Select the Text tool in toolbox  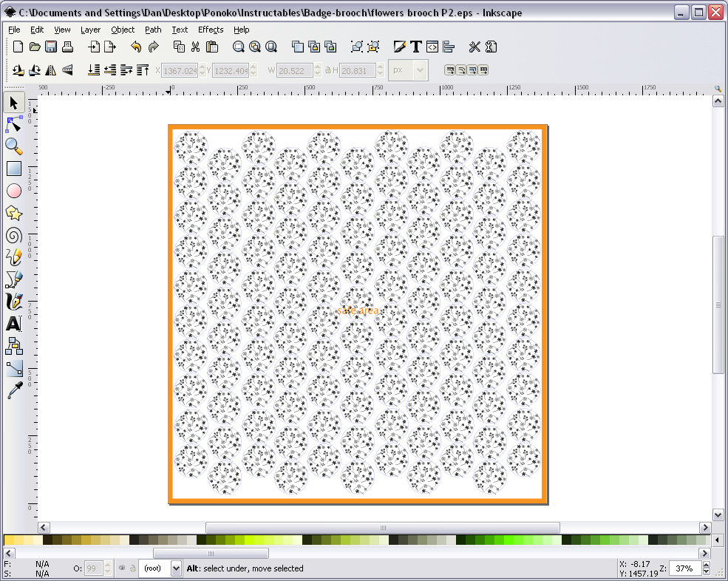[x=14, y=324]
